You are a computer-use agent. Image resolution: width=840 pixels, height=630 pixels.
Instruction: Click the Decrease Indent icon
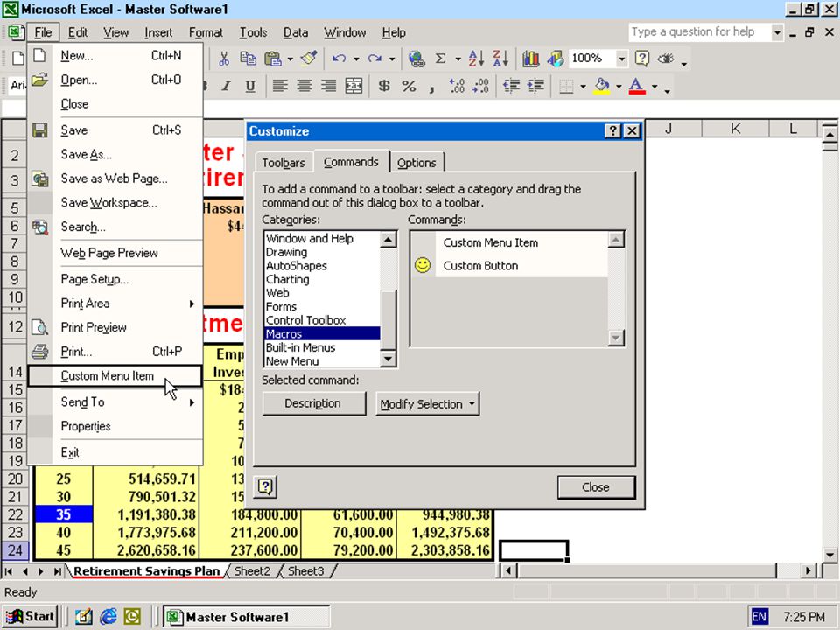[x=512, y=86]
